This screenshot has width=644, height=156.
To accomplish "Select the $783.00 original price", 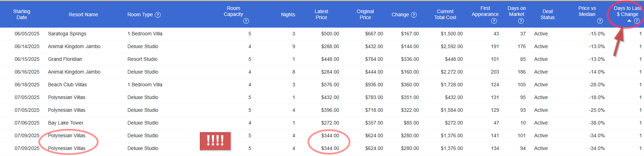I will tap(374, 98).
